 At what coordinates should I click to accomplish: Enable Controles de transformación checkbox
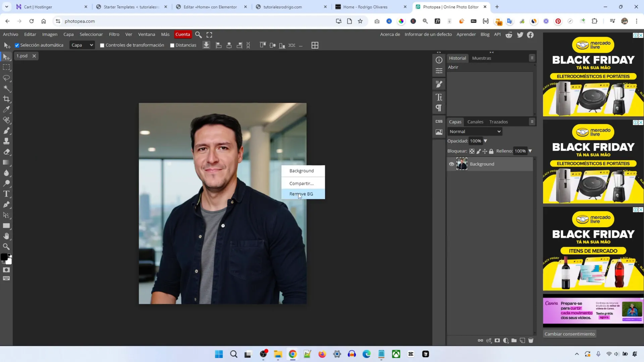coord(102,45)
